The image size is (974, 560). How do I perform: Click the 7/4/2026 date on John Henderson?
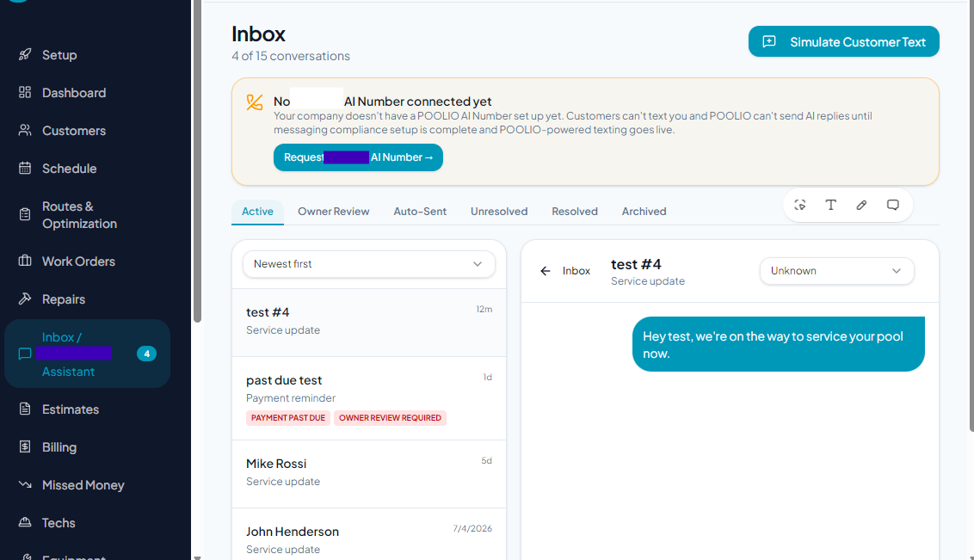472,528
